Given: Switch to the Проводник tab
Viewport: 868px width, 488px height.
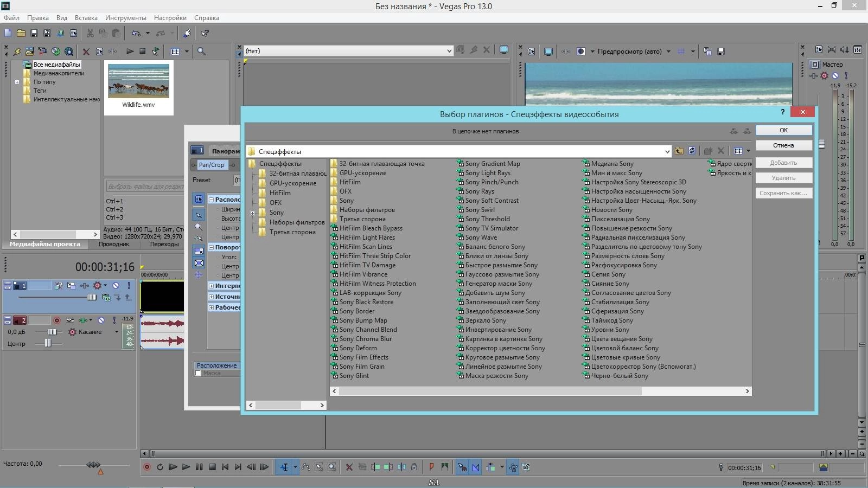Looking at the screenshot, I should click(x=114, y=244).
